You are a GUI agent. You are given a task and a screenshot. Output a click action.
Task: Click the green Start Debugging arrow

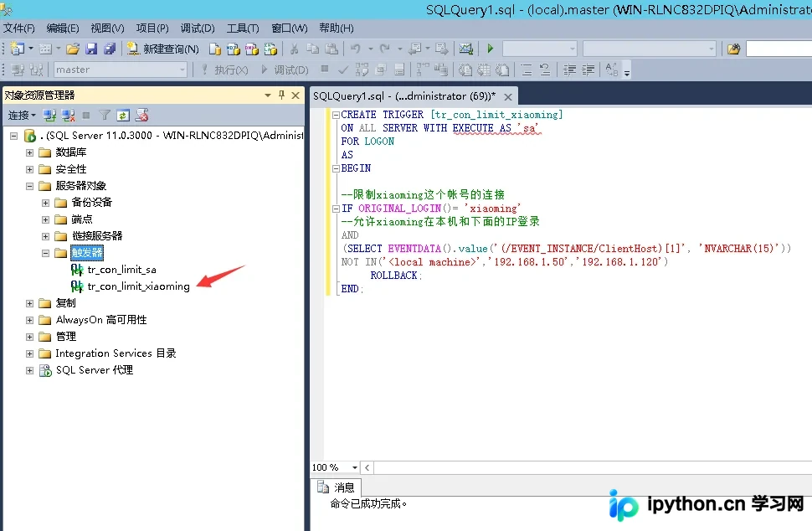point(490,49)
